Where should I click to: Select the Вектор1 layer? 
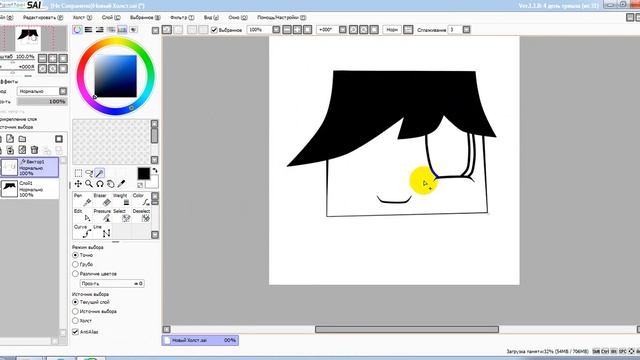30,167
